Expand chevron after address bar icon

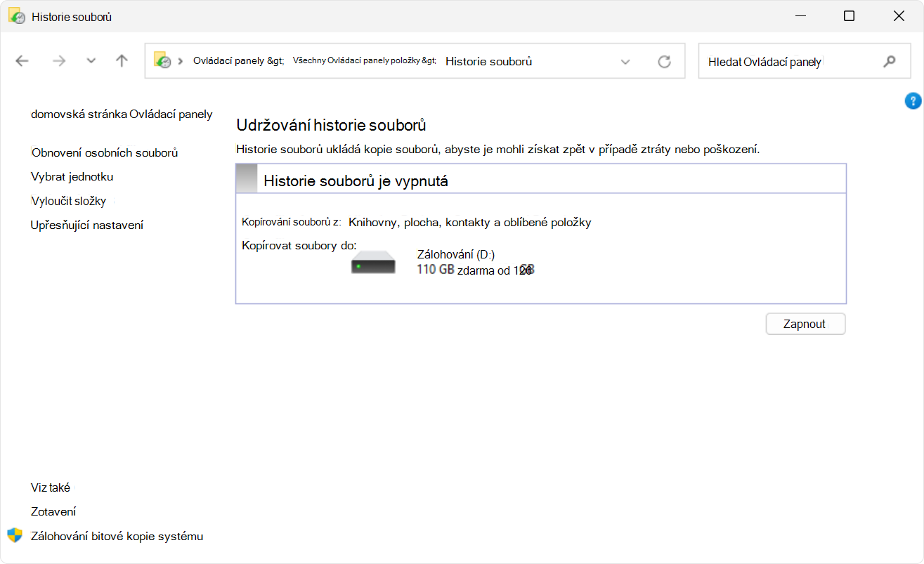tap(181, 61)
